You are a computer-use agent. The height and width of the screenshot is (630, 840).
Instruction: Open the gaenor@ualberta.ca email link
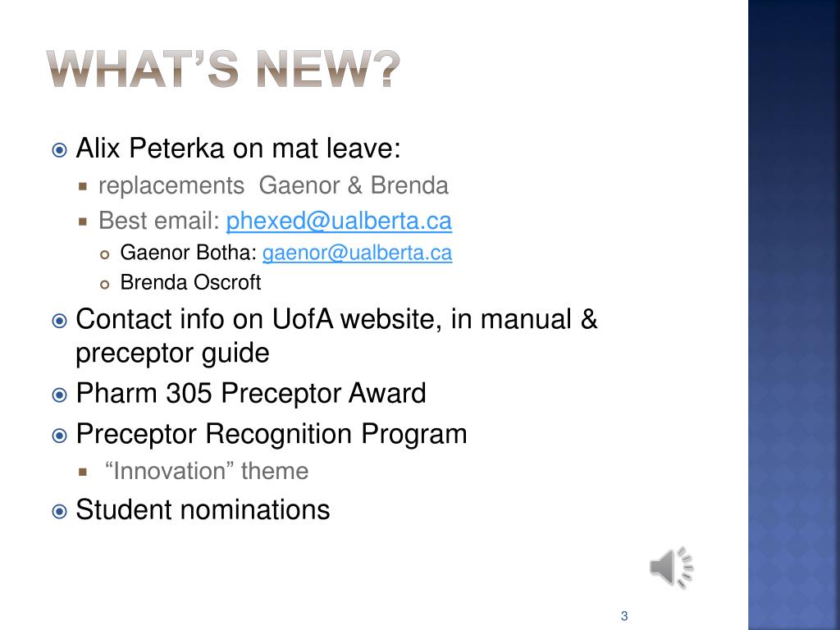[x=357, y=253]
